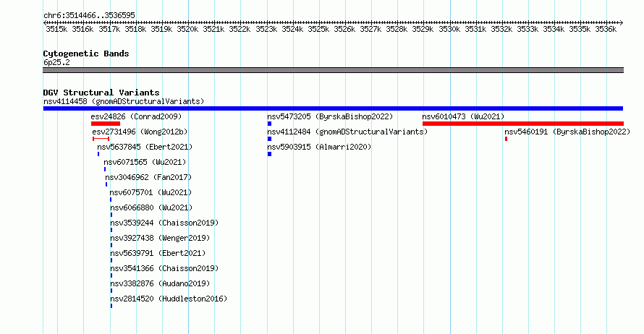Click blue marker under nsv2814520
This screenshot has height=334, width=644.
111,306
